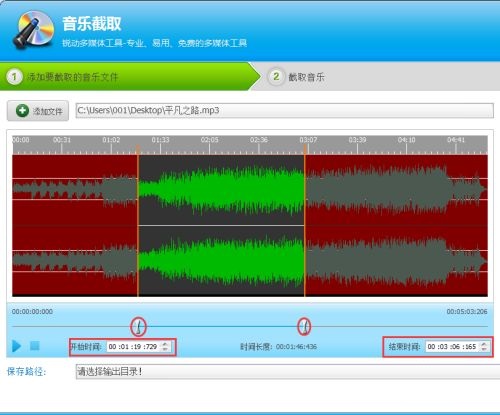This screenshot has width=500, height=415.
Task: Click the end-position slider handle
Action: (x=304, y=326)
